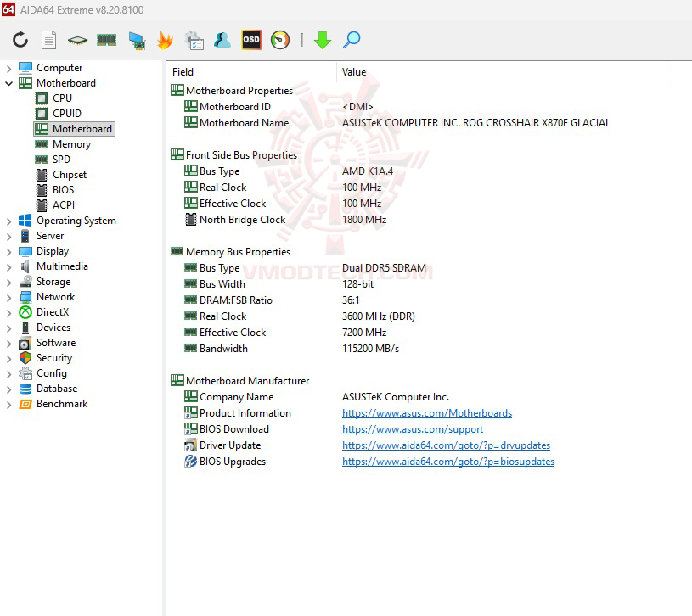Select the North Bridge Clock row
Screen dimensions: 692x616
click(287, 220)
